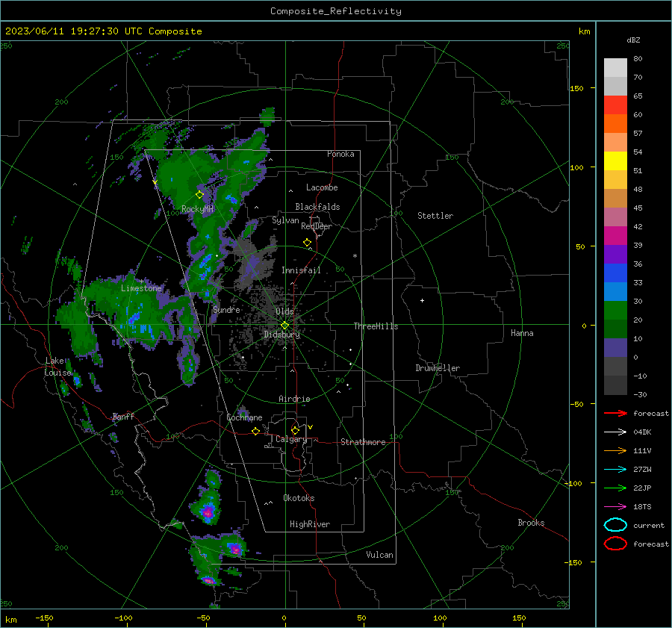Image resolution: width=672 pixels, height=628 pixels.
Task: Select the 20 dBZ green color swatch
Action: [x=615, y=310]
